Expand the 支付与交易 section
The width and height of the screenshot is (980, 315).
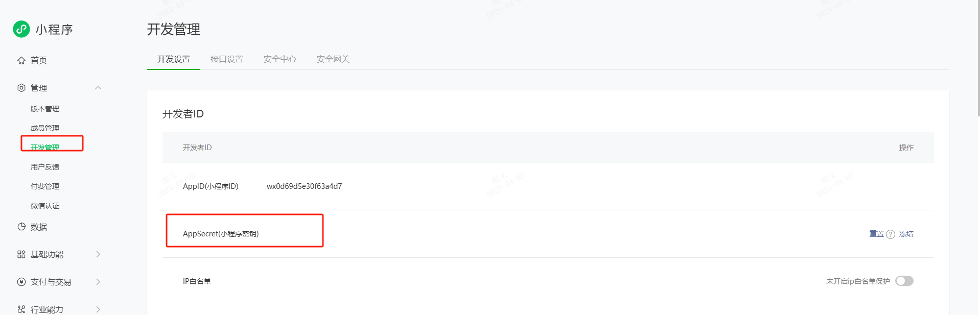[x=98, y=281]
